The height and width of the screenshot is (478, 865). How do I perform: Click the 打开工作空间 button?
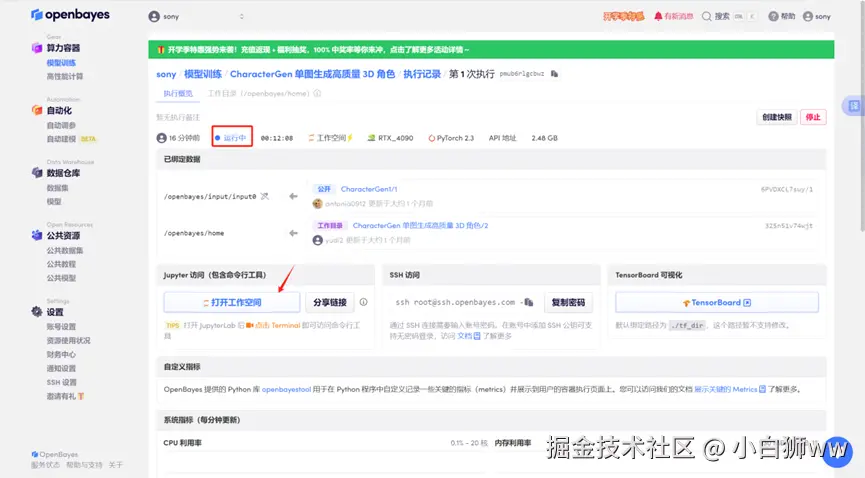(x=232, y=302)
